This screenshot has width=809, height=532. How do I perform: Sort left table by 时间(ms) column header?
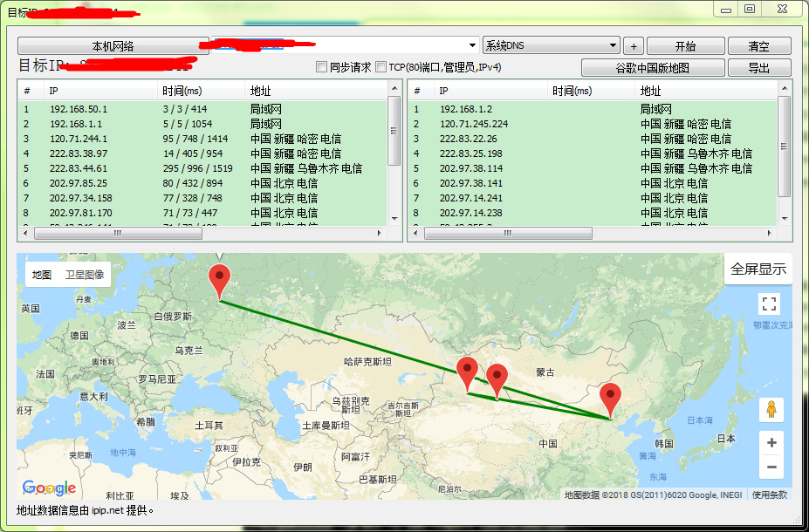coord(201,91)
